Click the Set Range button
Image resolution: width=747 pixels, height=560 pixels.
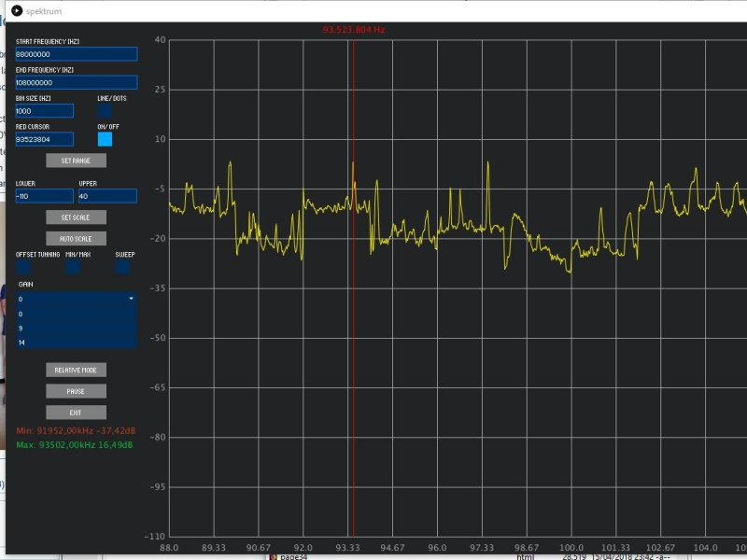(x=76, y=161)
